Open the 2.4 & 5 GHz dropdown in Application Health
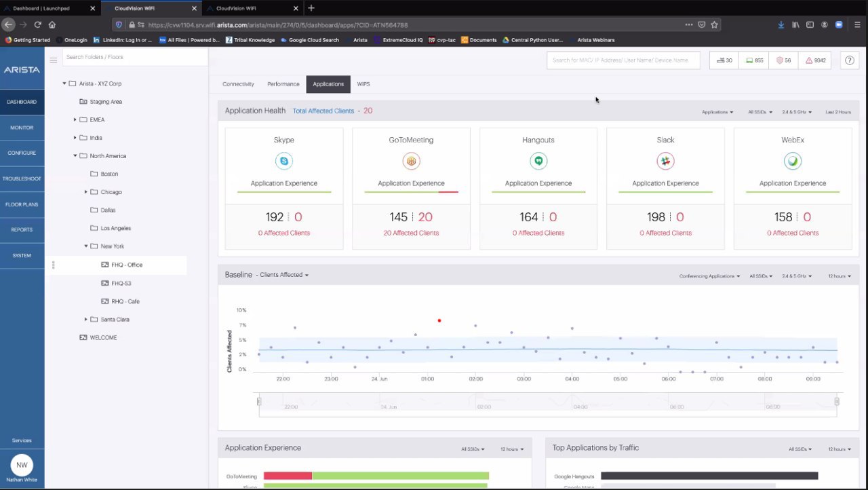This screenshot has height=490, width=868. (797, 112)
